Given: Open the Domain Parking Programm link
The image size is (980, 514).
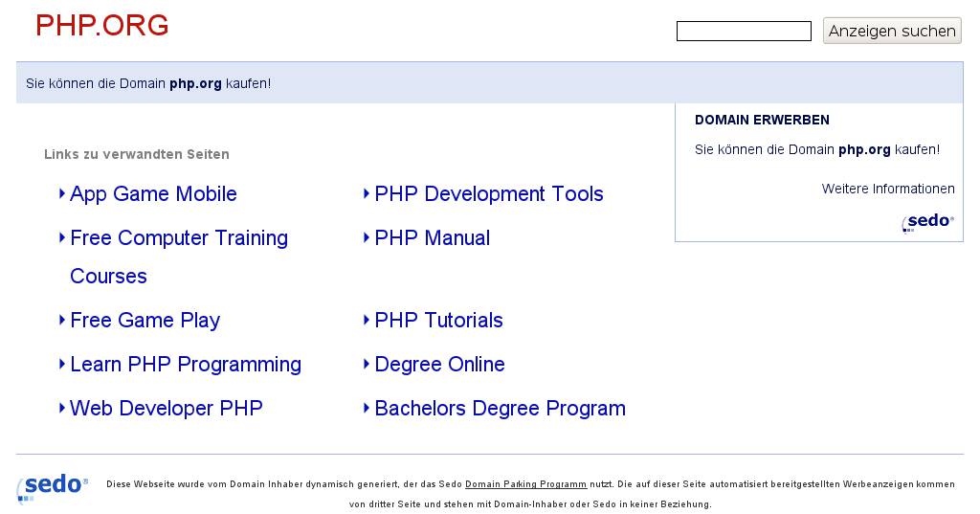Looking at the screenshot, I should point(525,484).
